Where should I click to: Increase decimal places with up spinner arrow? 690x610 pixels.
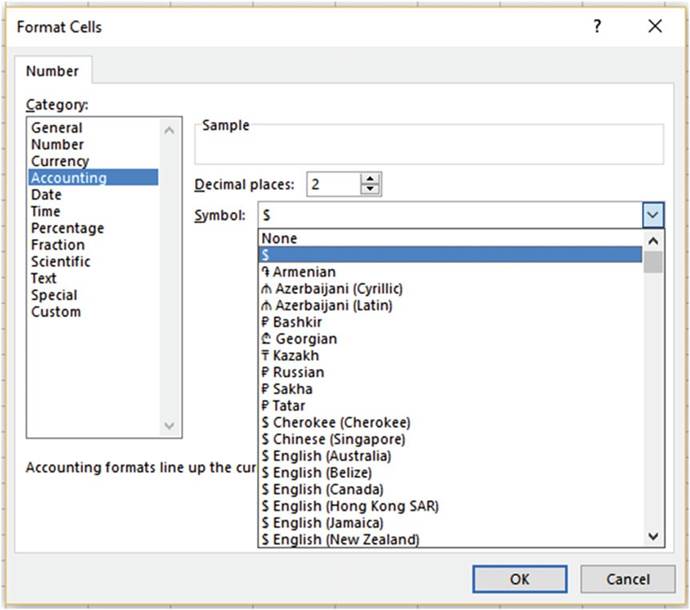pyautogui.click(x=371, y=179)
